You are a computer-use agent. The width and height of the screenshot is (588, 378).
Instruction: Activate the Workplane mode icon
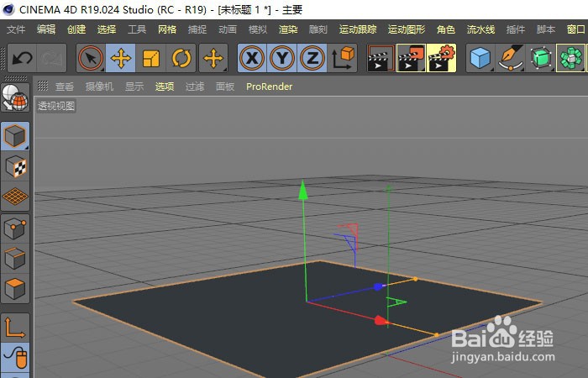pyautogui.click(x=15, y=196)
